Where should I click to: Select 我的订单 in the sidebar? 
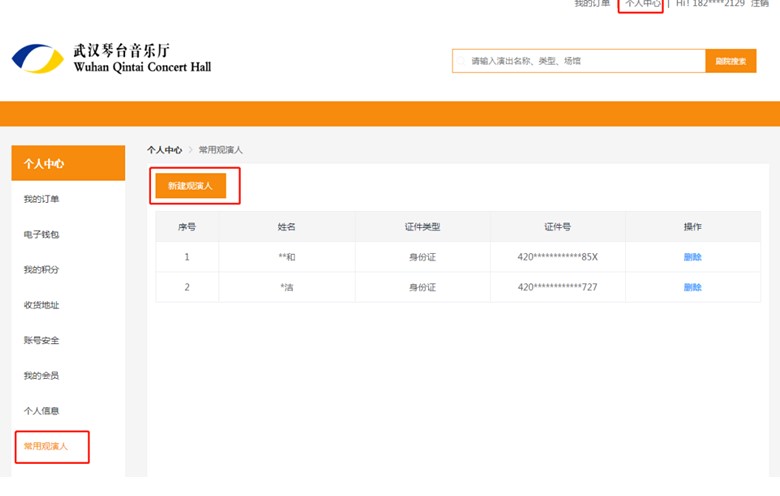(41, 199)
